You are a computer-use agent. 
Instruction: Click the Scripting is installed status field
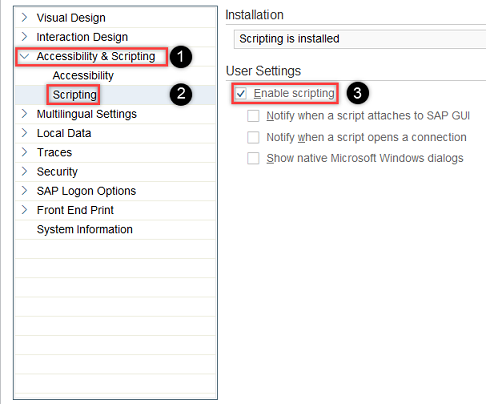coord(360,39)
